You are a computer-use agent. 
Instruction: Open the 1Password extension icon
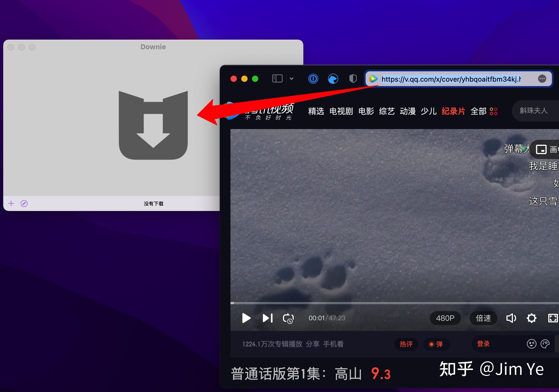(x=313, y=79)
